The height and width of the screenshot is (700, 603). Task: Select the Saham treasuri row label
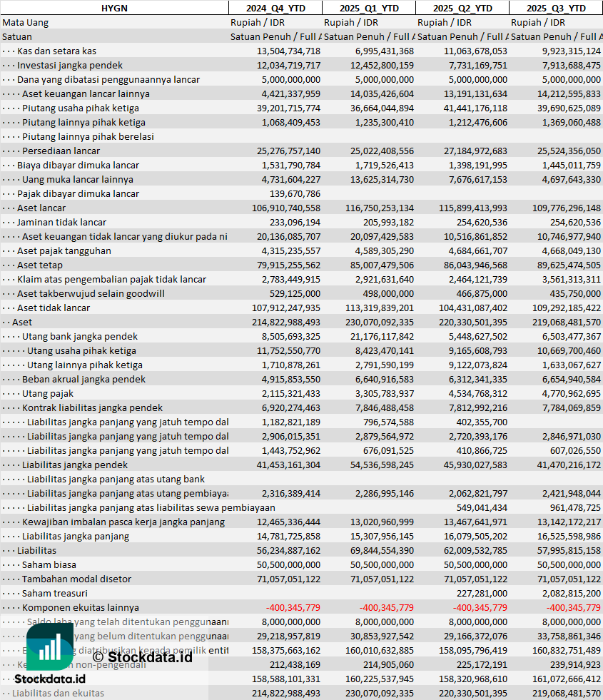55,594
